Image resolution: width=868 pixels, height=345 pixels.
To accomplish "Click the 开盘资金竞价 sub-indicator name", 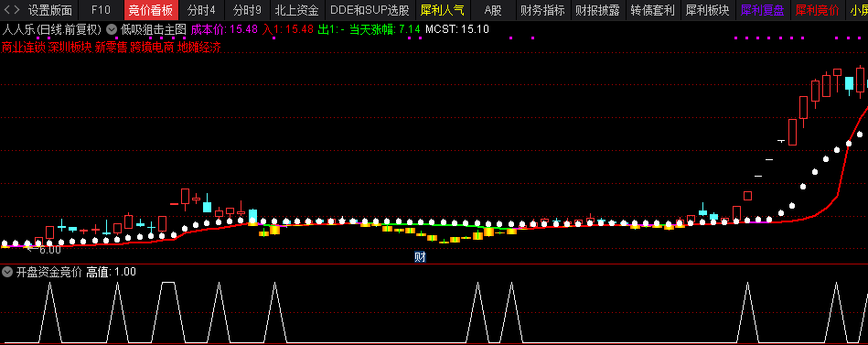I will (x=48, y=272).
